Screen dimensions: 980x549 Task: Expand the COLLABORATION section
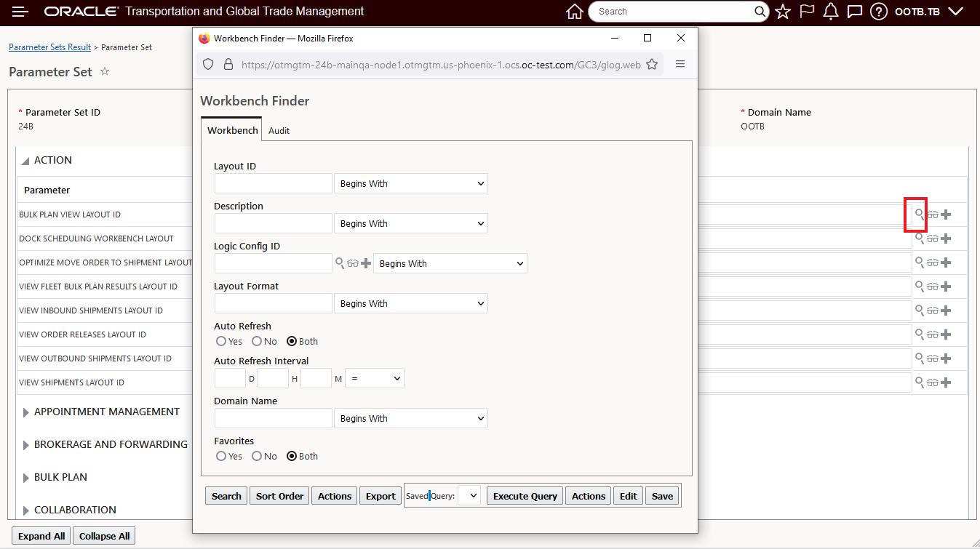pyautogui.click(x=26, y=510)
